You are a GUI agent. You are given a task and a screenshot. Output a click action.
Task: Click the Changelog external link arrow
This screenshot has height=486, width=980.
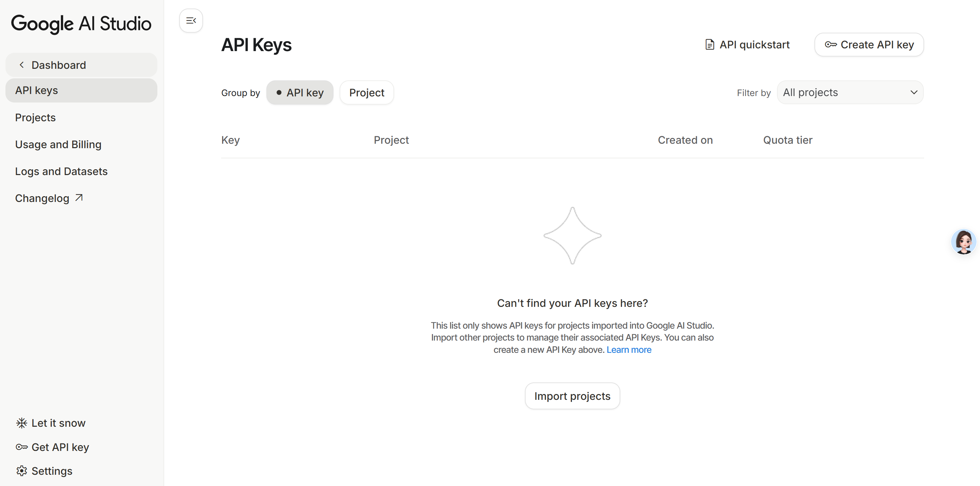79,198
